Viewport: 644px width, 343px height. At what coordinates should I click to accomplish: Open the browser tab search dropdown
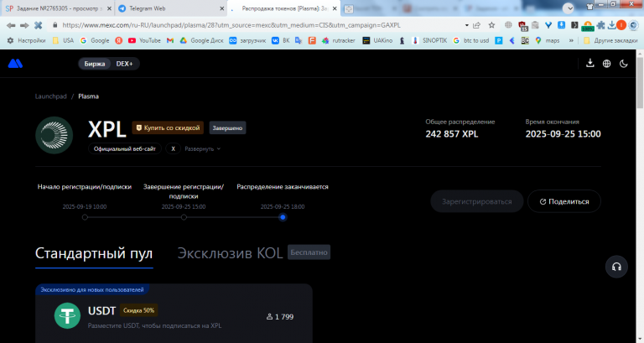click(569, 8)
